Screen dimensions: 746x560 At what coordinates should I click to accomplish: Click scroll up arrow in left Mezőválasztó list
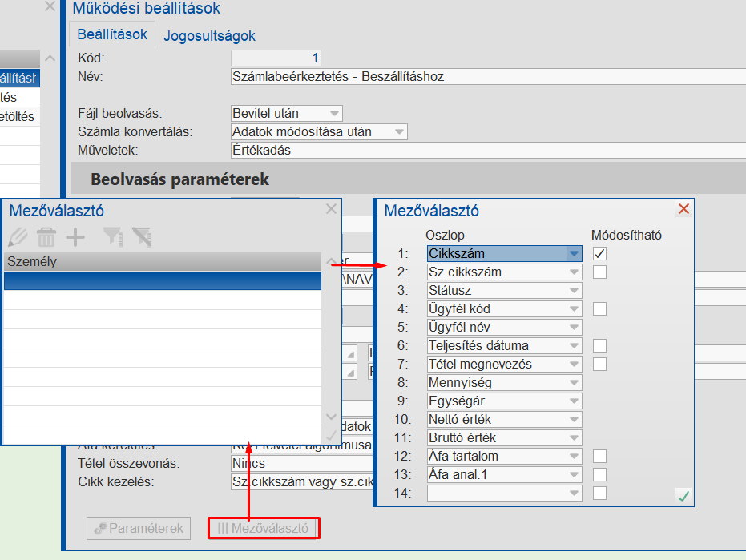(x=331, y=261)
